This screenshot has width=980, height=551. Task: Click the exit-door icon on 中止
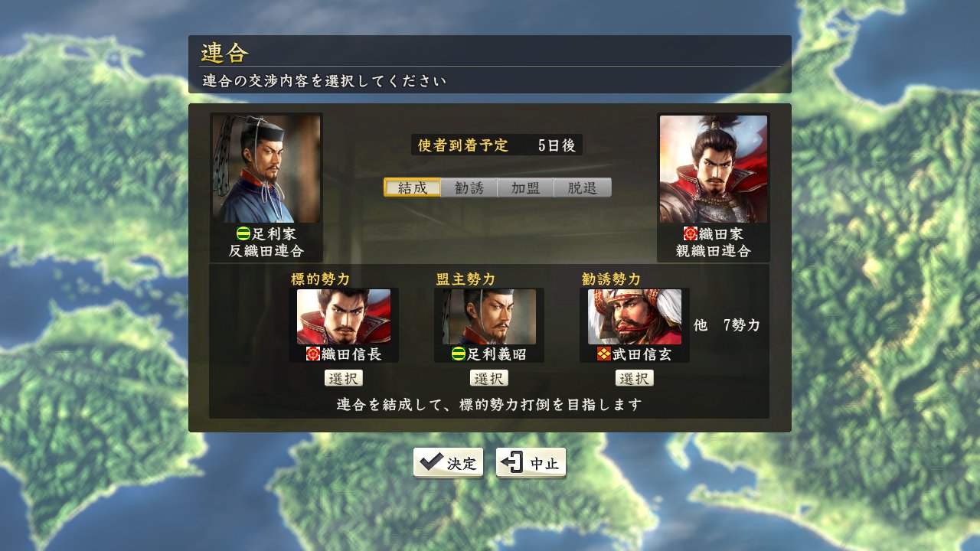click(x=513, y=462)
